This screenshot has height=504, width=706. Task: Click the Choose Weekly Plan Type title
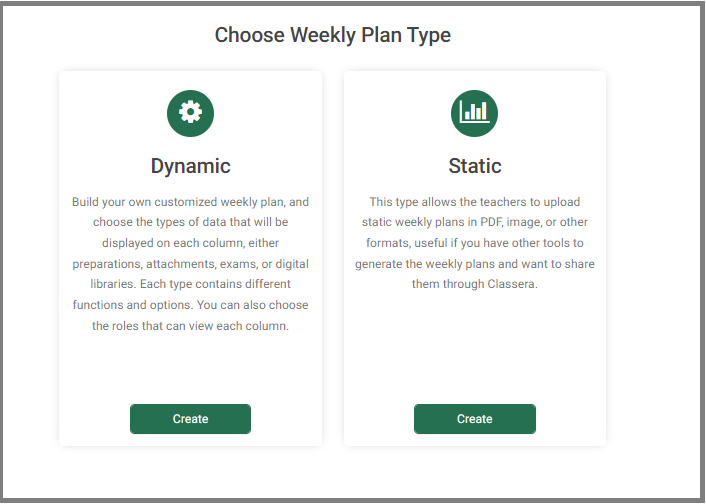pyautogui.click(x=333, y=35)
